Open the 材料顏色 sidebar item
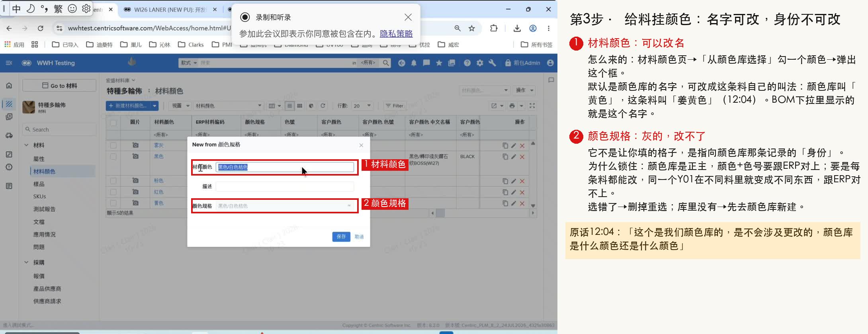This screenshot has height=334, width=868. point(44,172)
